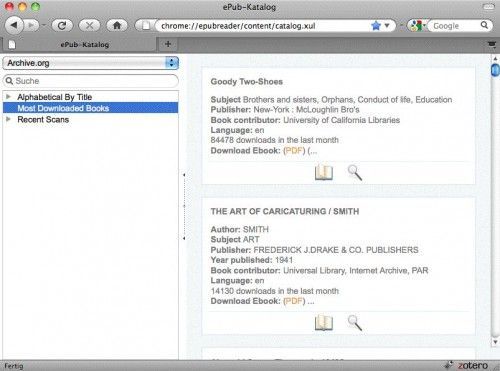This screenshot has width=500, height=371.
Task: Go back with the browser back arrow
Action: 14,25
